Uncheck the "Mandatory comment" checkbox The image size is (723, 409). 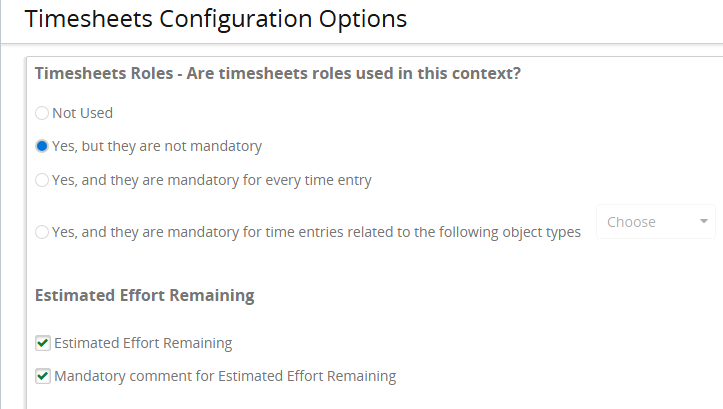pyautogui.click(x=43, y=376)
